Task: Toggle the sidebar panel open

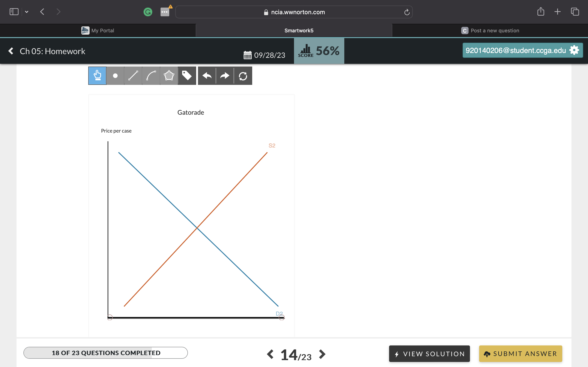Action: pyautogui.click(x=14, y=11)
